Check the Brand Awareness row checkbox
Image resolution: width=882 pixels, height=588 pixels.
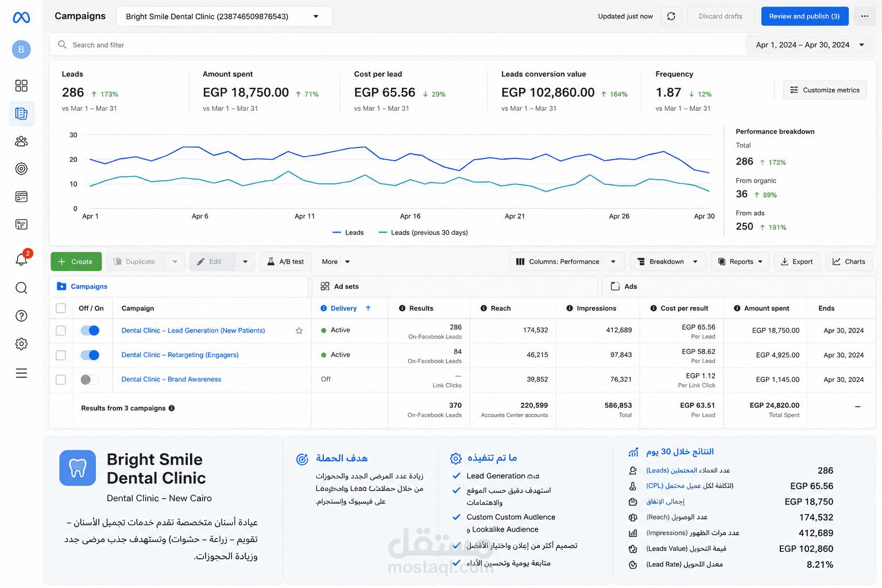(61, 380)
